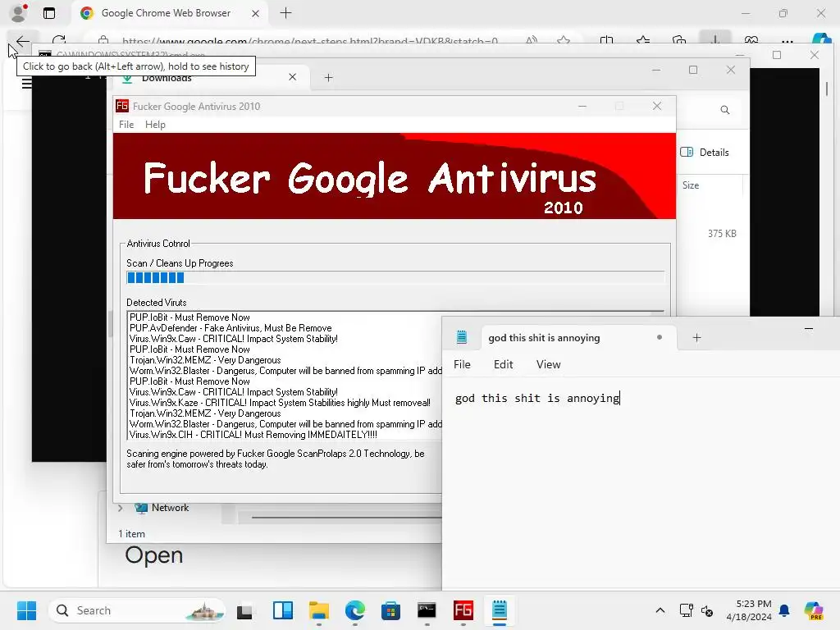Open muted volume tray icon
The image size is (840, 630).
[707, 610]
